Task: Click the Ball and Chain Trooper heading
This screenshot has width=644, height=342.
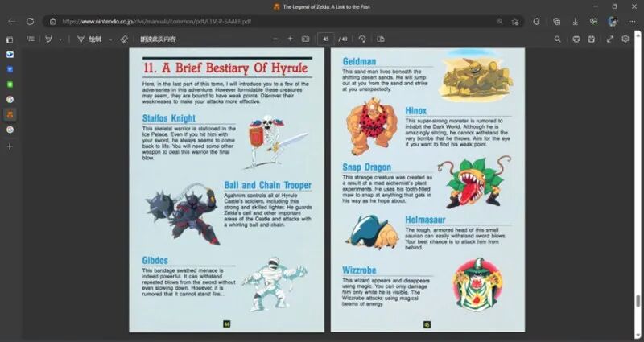Action: coord(268,185)
